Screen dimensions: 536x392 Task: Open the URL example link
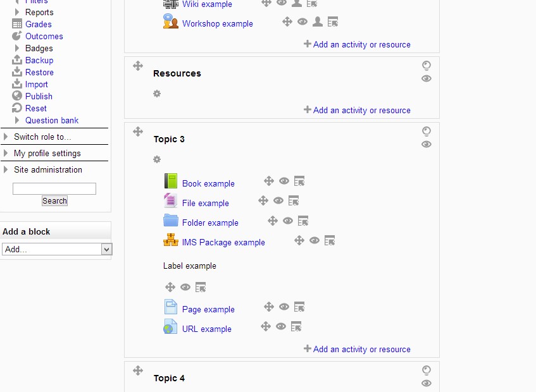click(x=207, y=329)
